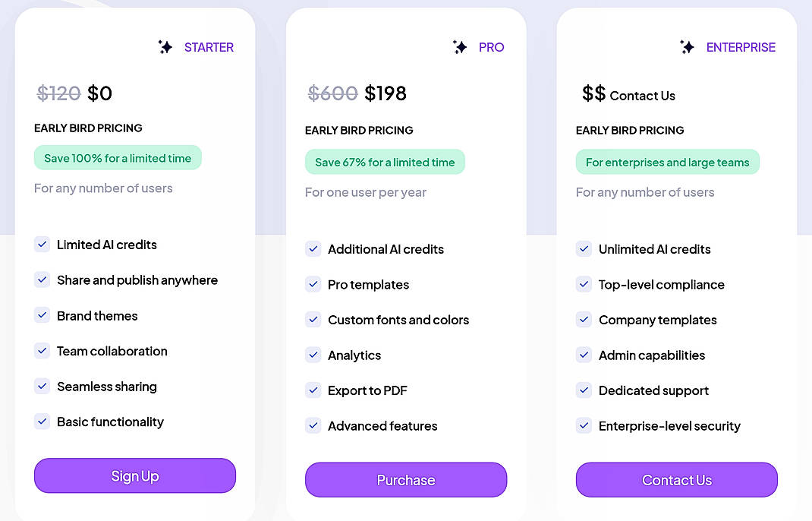The image size is (812, 521).
Task: Click the Save 67% limited time badge
Action: coord(385,162)
